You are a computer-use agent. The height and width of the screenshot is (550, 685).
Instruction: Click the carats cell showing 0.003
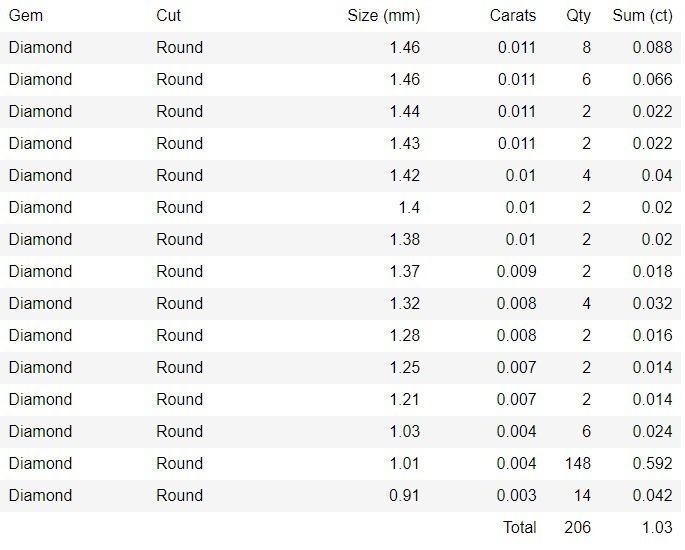click(516, 495)
